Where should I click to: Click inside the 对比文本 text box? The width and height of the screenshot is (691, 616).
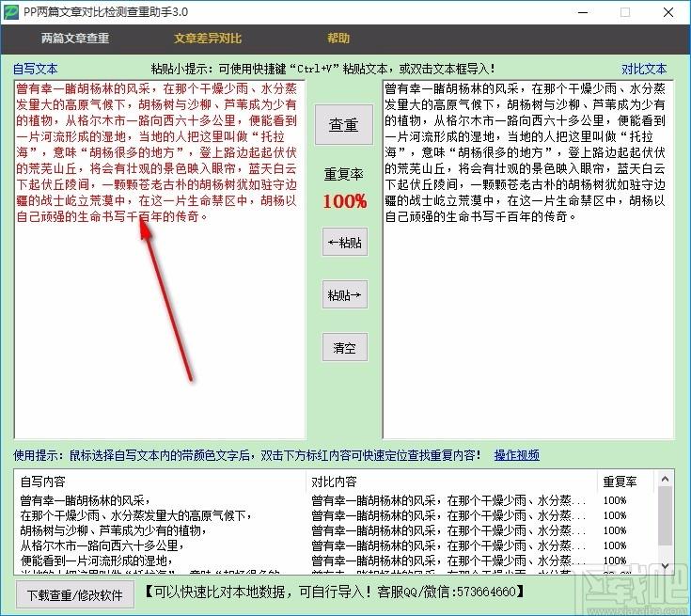pos(528,260)
